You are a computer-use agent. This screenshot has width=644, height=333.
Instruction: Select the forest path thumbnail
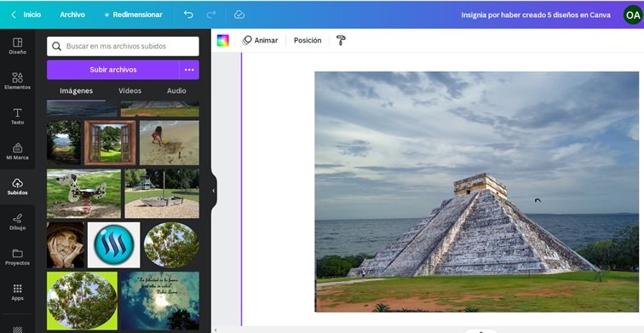pos(64,143)
